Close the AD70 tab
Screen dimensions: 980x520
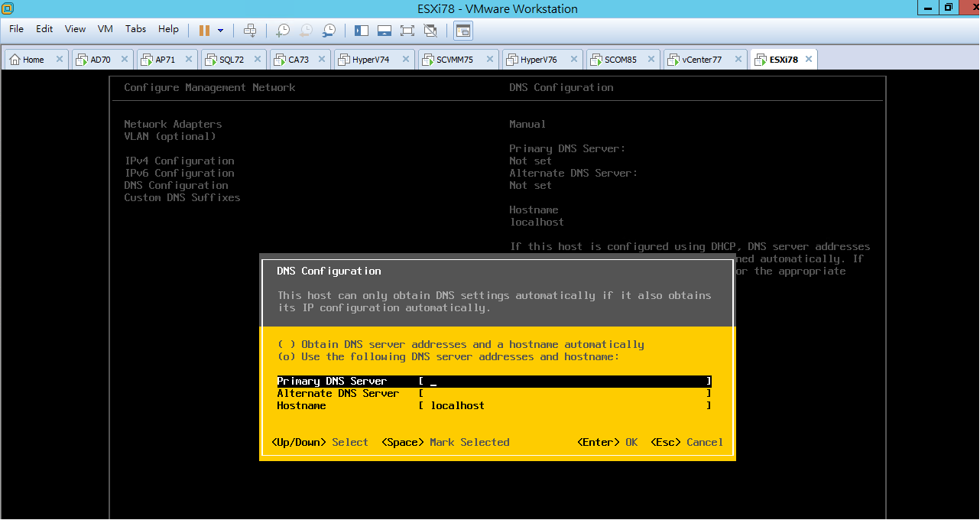click(x=124, y=60)
